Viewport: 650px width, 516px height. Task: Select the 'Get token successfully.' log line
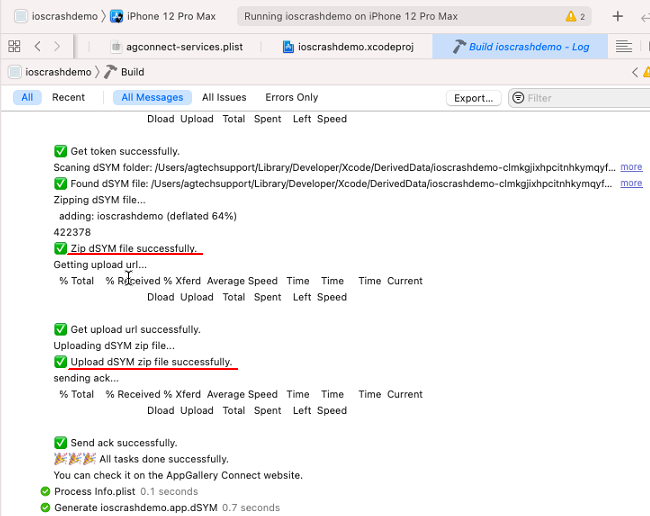125,151
